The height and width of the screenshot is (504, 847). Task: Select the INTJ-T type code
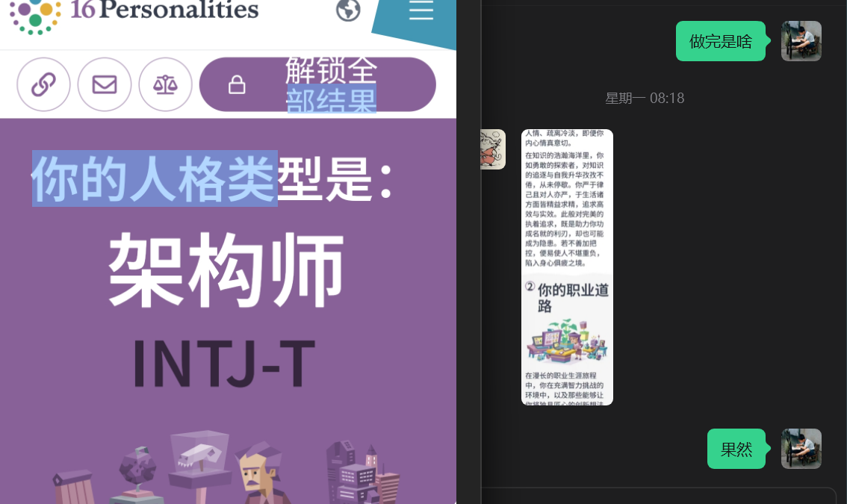point(224,364)
